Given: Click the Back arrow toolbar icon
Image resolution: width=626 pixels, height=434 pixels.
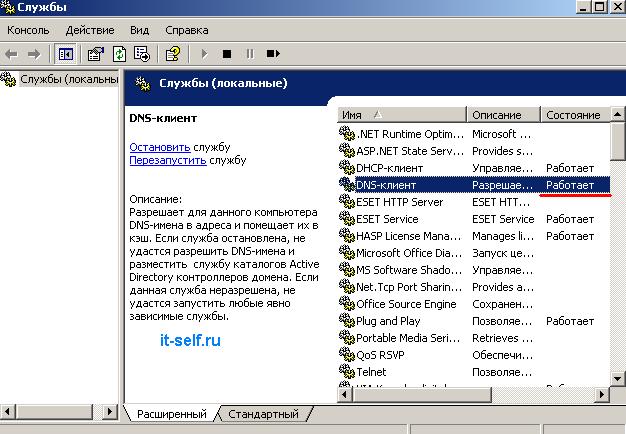Looking at the screenshot, I should coord(11,54).
